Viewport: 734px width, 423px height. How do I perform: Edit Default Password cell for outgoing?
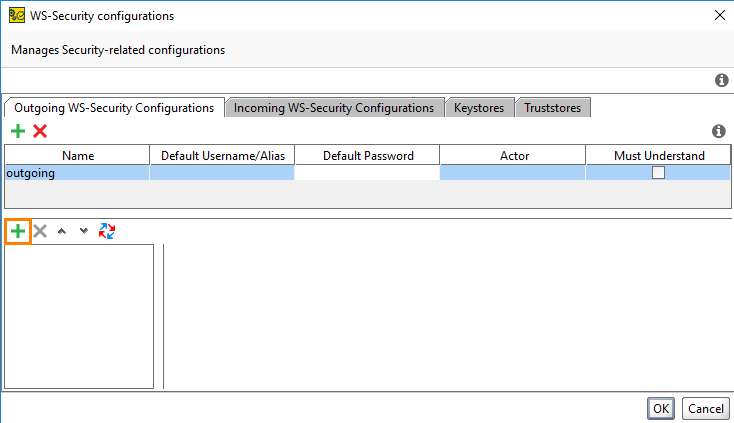coord(367,173)
